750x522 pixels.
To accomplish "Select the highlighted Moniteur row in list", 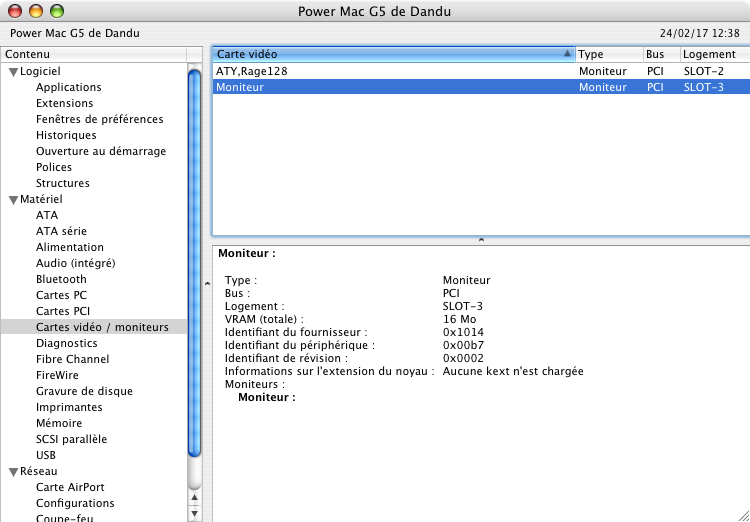I will point(481,87).
